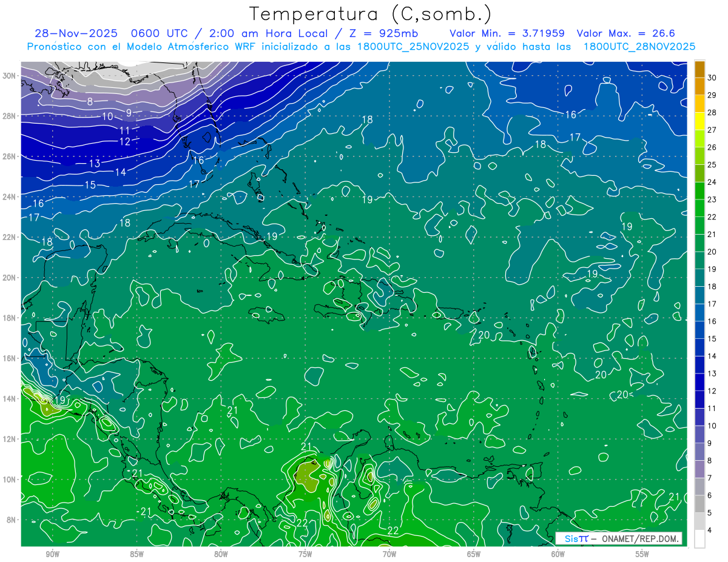Screen dimensions: 728x562
Task: Click the "24N" latitude axis label
Action: point(10,196)
